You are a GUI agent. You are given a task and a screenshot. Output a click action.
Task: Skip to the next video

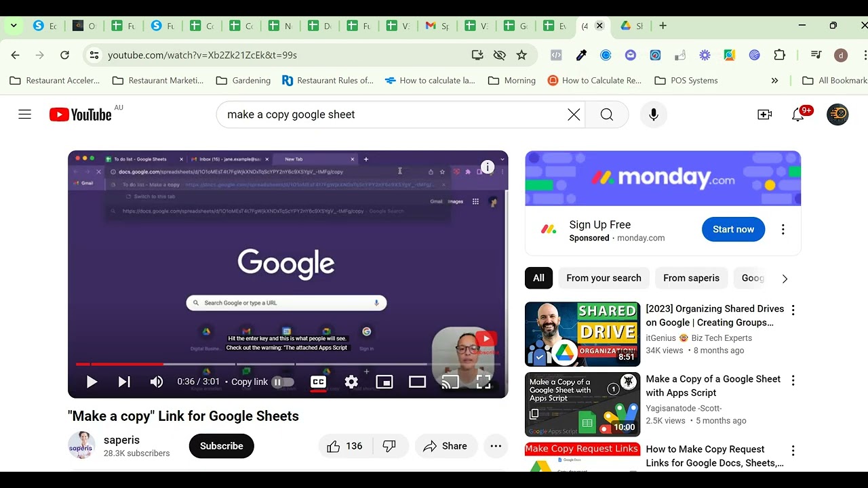pyautogui.click(x=124, y=382)
